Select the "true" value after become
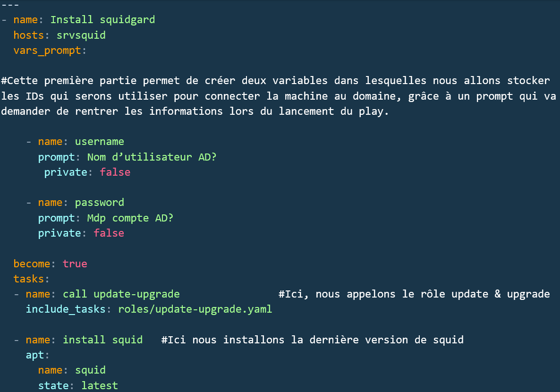 pyautogui.click(x=75, y=264)
